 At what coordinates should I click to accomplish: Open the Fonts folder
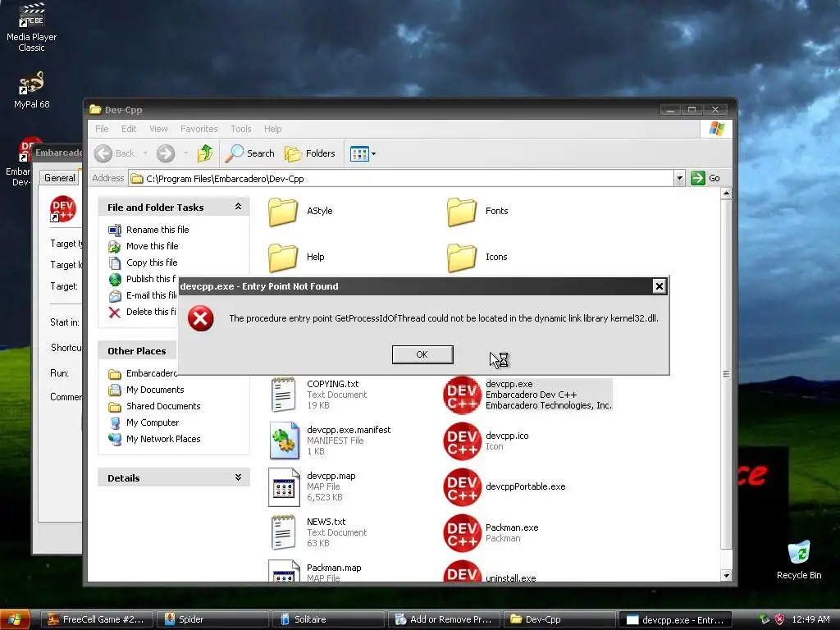coord(461,211)
